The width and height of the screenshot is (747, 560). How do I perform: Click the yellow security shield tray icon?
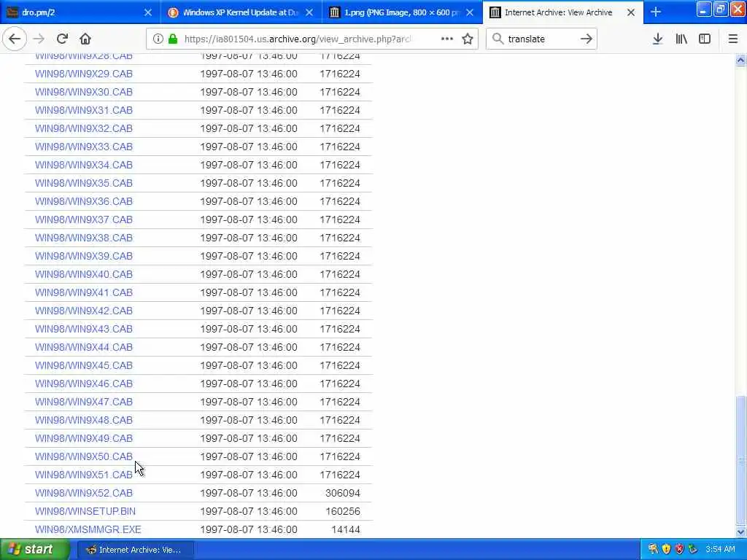pyautogui.click(x=666, y=549)
